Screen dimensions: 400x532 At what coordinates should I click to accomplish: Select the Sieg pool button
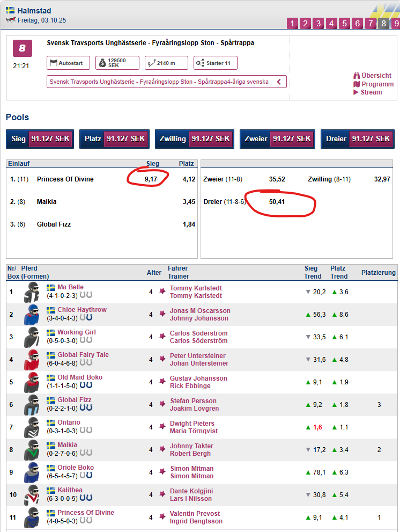(x=39, y=139)
